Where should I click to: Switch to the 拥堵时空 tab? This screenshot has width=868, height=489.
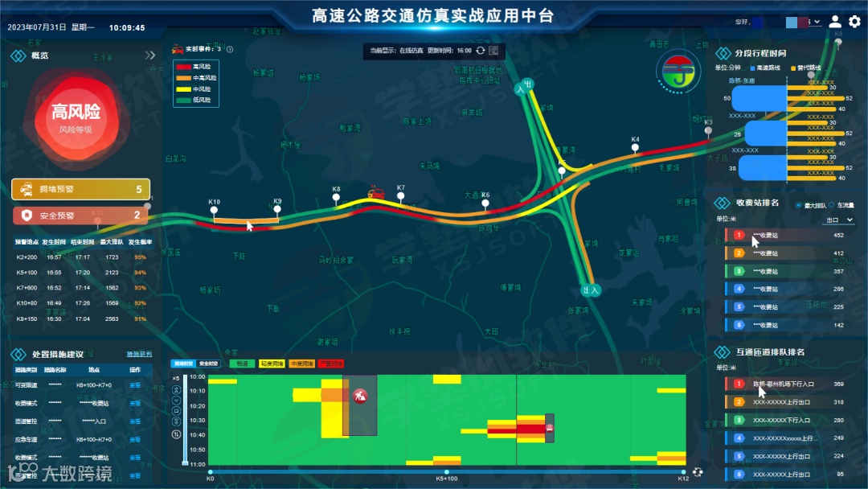(x=183, y=364)
